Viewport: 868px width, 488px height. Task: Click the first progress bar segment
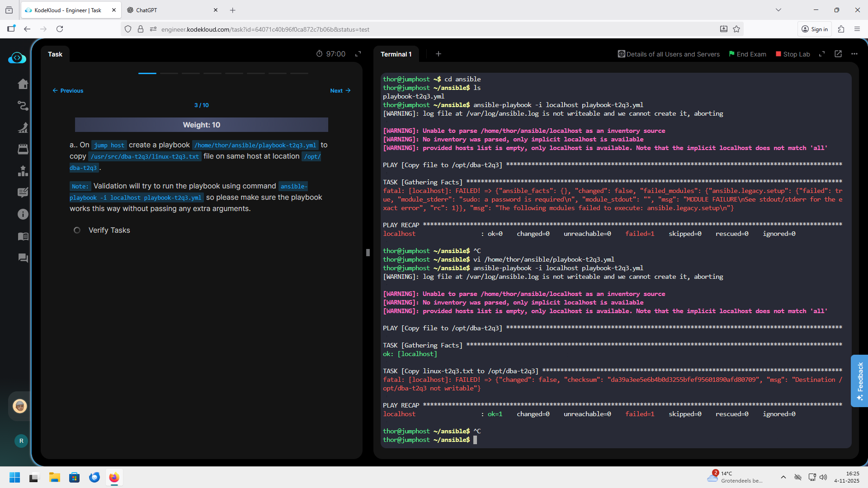pos(147,73)
